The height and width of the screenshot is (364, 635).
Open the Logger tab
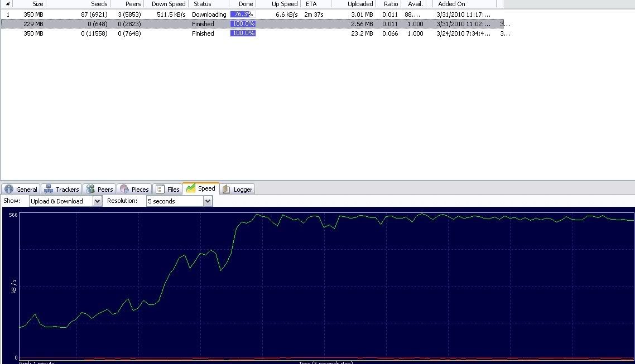coord(238,190)
